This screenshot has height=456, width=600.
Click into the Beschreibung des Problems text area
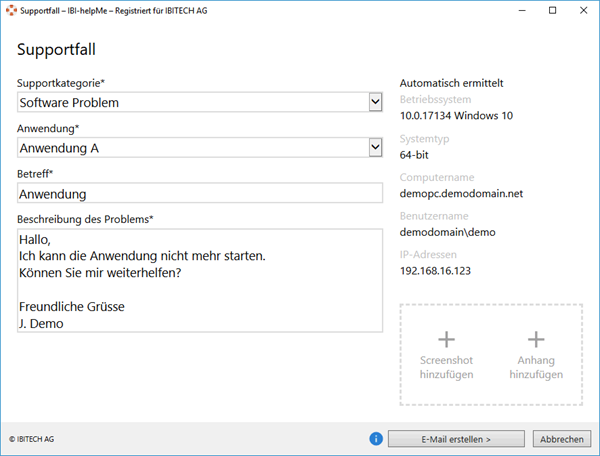(x=200, y=280)
